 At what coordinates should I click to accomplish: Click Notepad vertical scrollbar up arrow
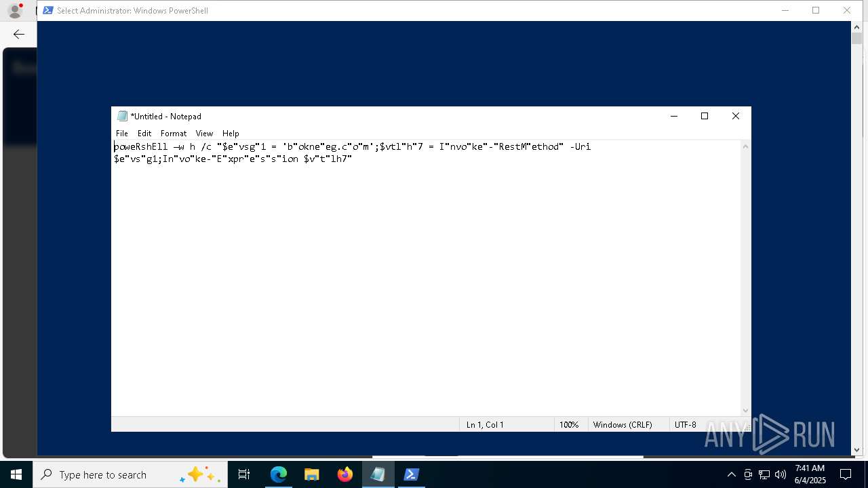(x=746, y=146)
